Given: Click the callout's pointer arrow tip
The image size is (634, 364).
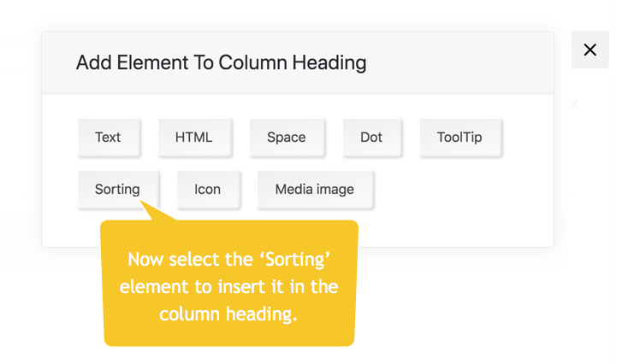Looking at the screenshot, I should click(144, 203).
